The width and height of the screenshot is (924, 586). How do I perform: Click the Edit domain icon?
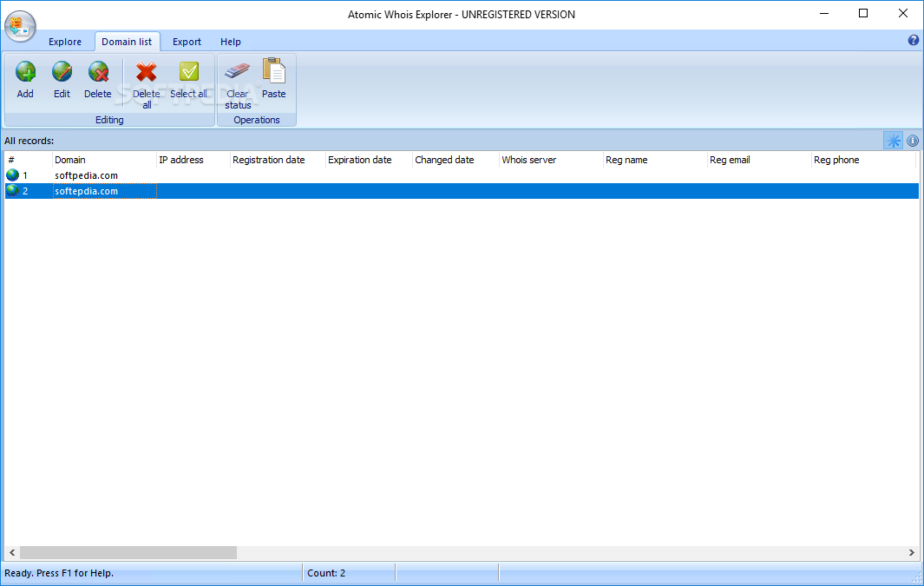pos(62,72)
